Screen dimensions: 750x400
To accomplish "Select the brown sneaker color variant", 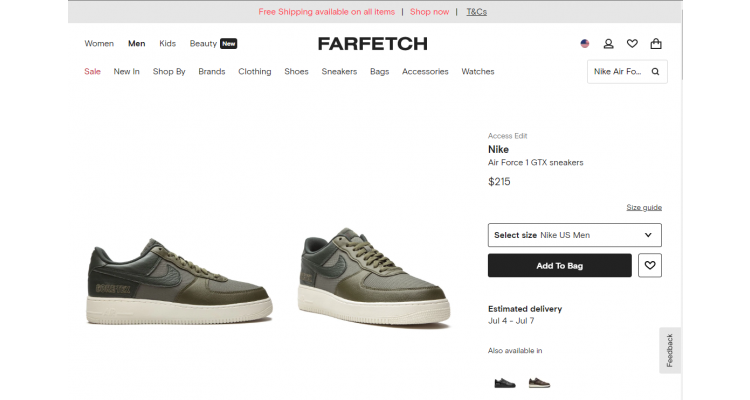I will coord(539,383).
